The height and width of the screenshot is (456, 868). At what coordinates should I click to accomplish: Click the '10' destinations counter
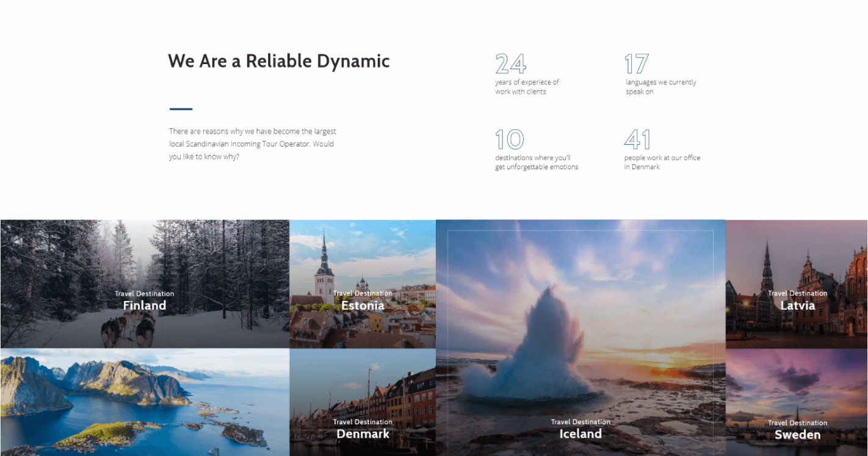coord(509,140)
